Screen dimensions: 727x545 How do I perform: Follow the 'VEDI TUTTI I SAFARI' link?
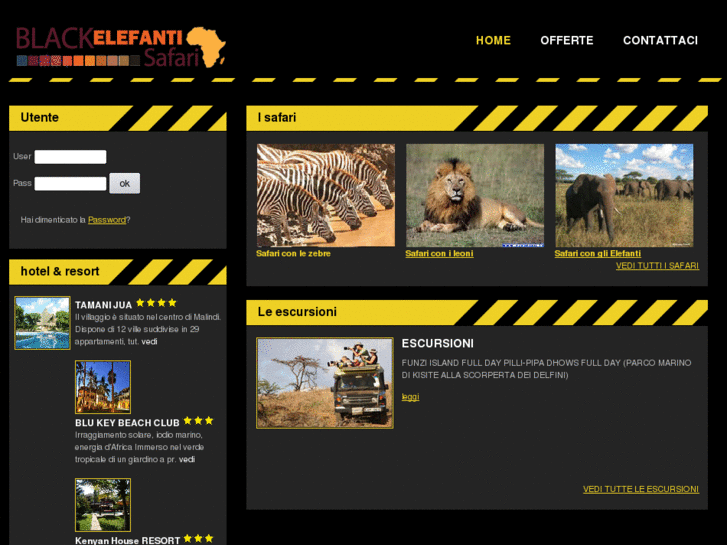[x=657, y=266]
